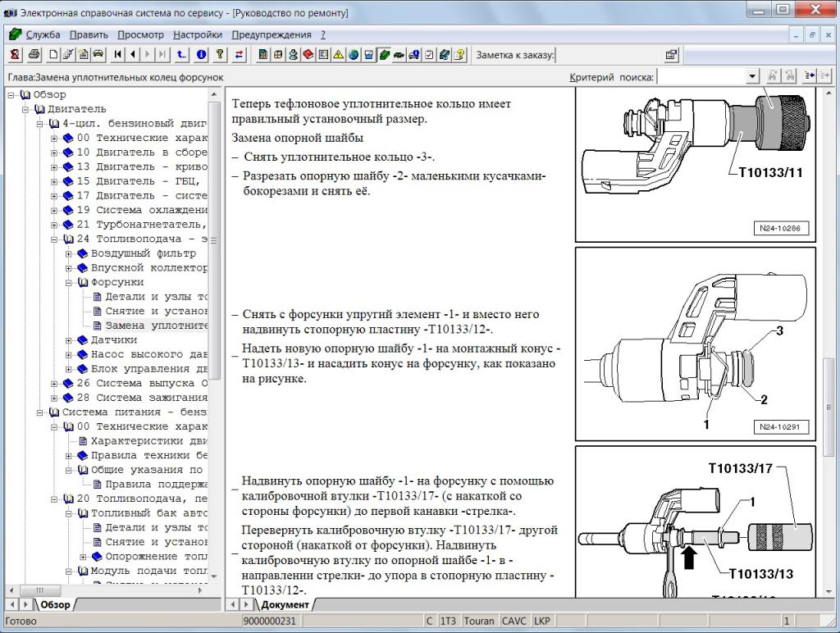Expand the '10 Двигатель в сборе' node
This screenshot has width=840, height=633.
[x=54, y=153]
